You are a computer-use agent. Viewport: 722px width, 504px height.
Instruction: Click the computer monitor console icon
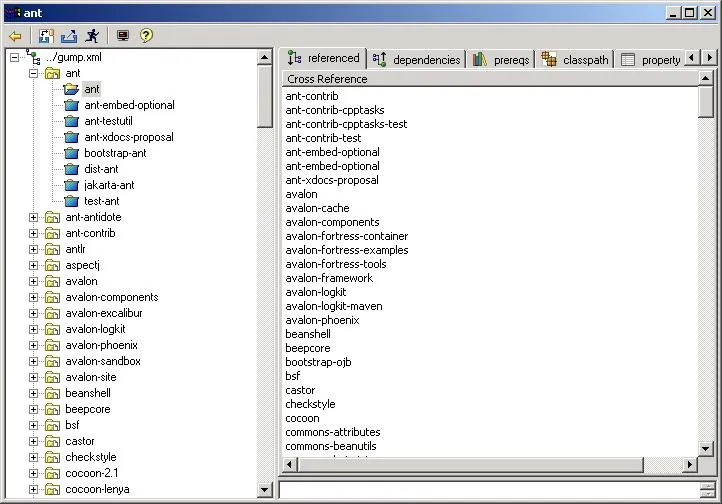click(x=123, y=36)
